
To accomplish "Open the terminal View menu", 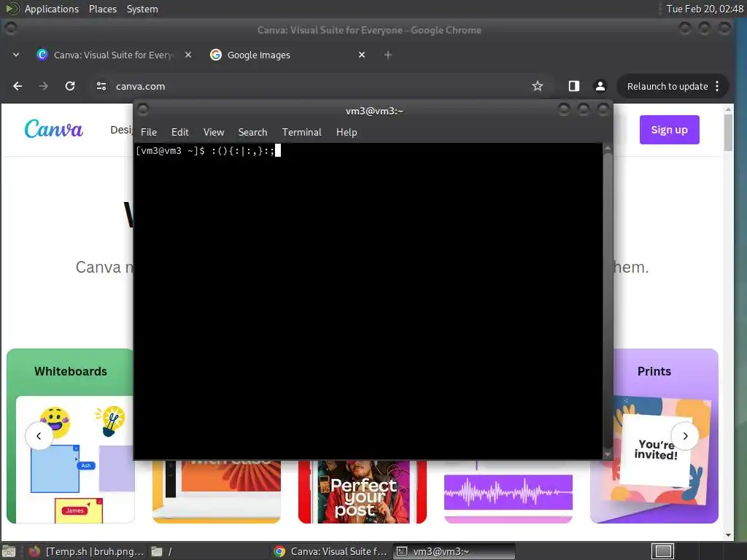I will point(214,133).
